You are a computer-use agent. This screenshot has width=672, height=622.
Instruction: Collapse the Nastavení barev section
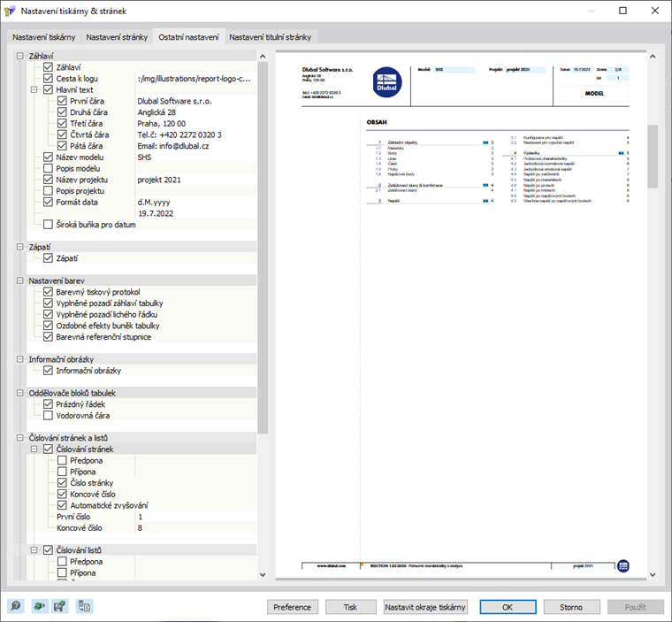click(19, 280)
